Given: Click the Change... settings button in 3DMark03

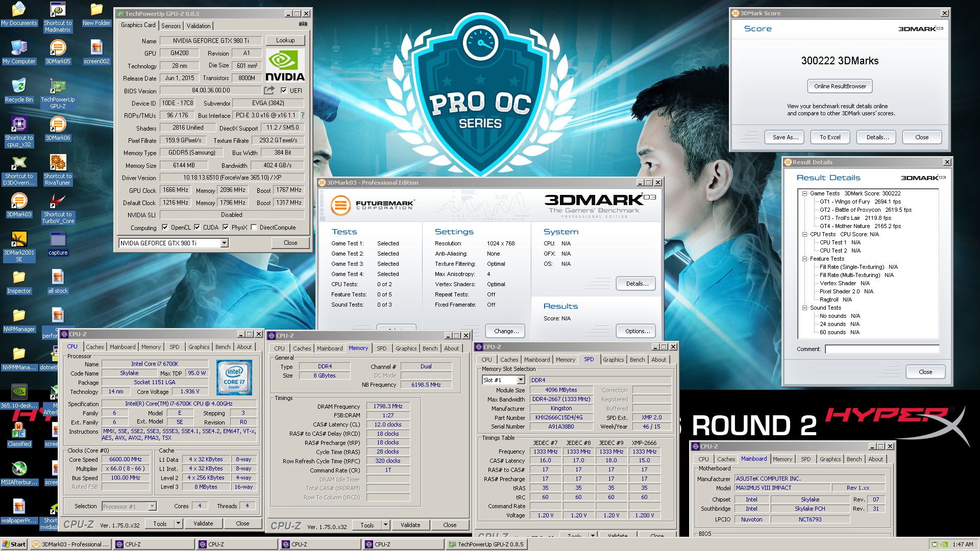Looking at the screenshot, I should (506, 331).
